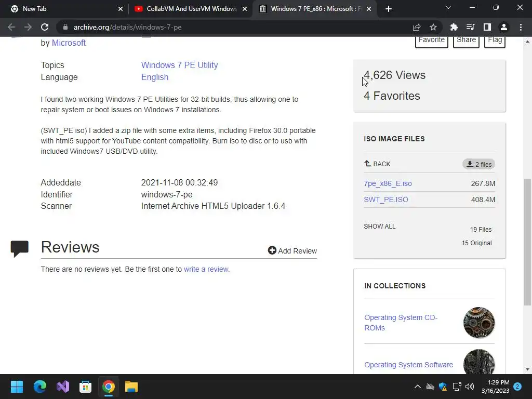532x399 pixels.
Task: Show hidden system tray icons
Action: (418, 387)
